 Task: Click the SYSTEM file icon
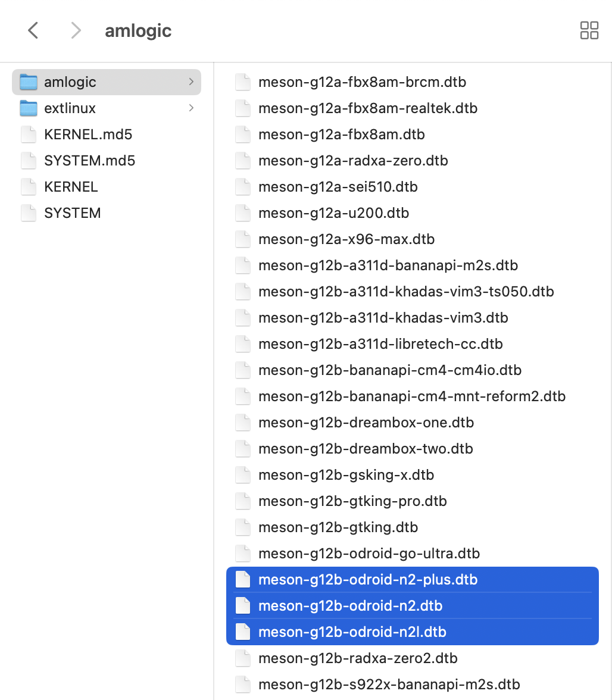29,213
